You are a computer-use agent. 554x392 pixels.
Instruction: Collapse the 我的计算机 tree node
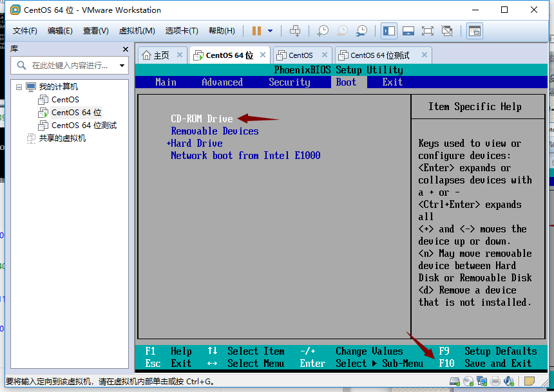click(x=19, y=87)
